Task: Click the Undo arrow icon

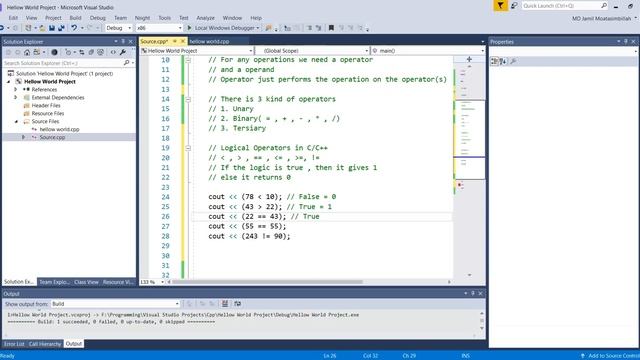Action: [74, 28]
